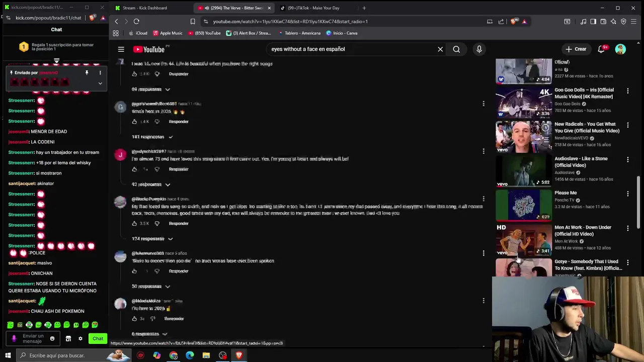The height and width of the screenshot is (362, 644).
Task: Clear the YouTube search box text
Action: point(440,49)
